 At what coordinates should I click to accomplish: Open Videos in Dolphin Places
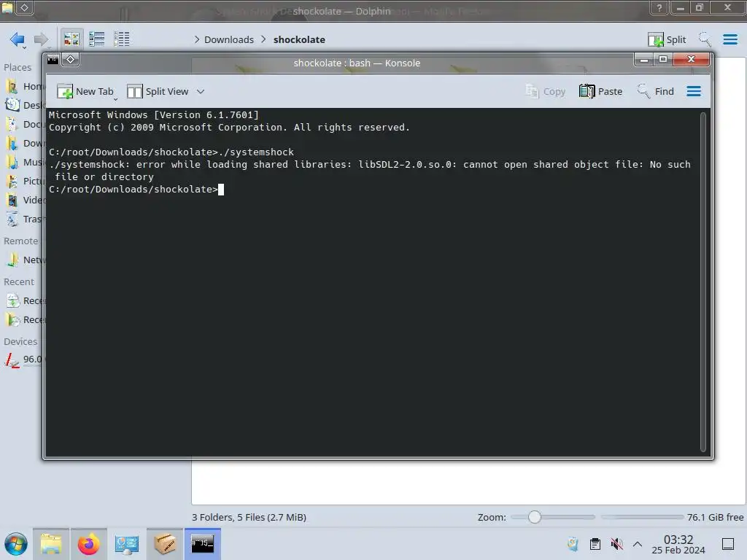[x=24, y=200]
